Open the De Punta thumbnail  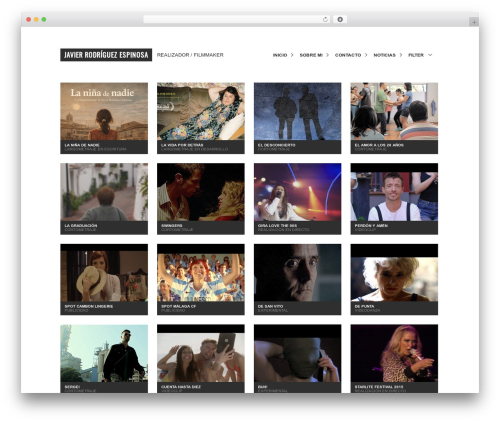click(394, 273)
